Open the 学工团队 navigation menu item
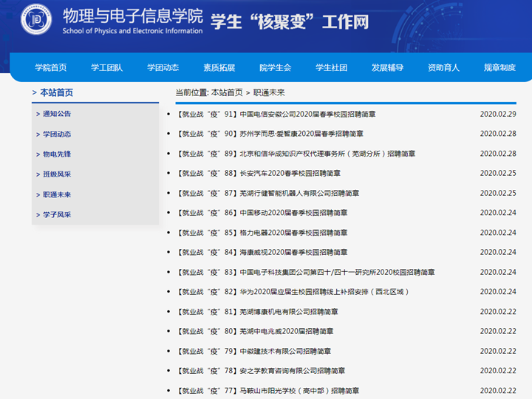 pos(106,67)
